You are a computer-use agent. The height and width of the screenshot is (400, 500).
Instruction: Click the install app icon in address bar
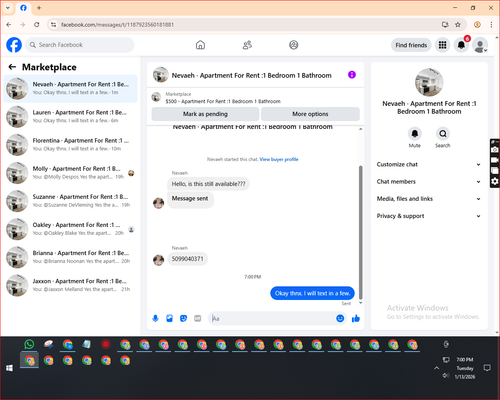445,25
